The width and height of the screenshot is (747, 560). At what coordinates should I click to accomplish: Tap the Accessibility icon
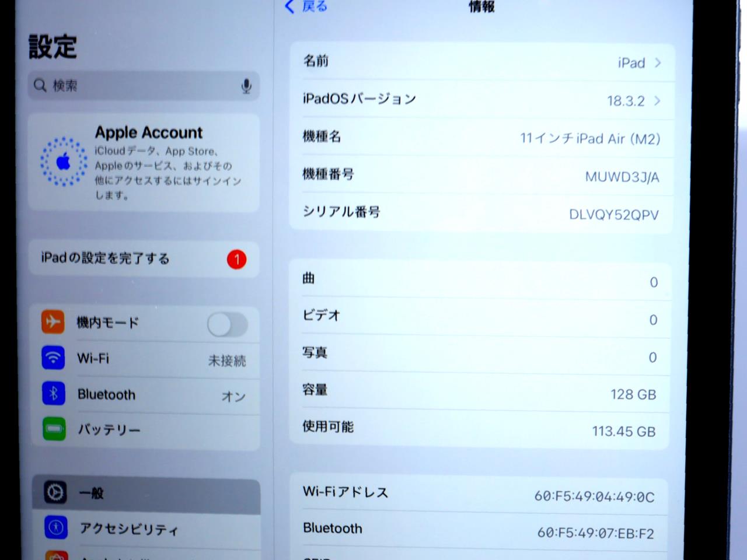coord(56,528)
